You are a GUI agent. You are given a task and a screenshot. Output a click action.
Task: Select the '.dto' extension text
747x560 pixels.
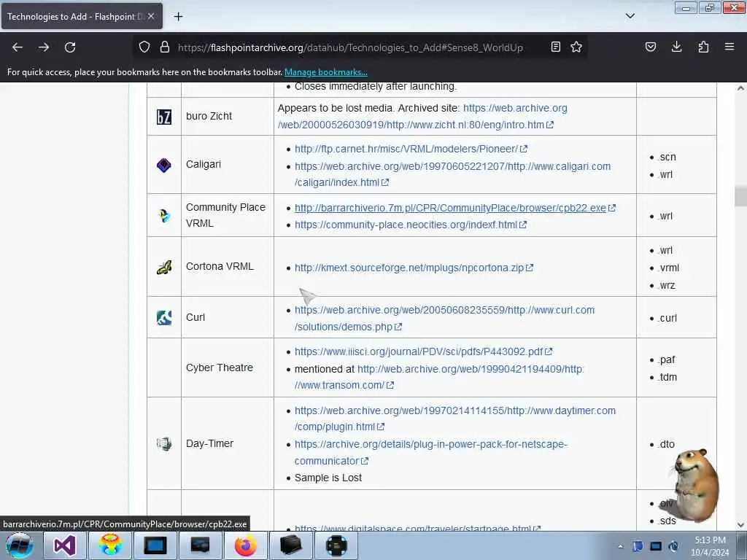[667, 444]
